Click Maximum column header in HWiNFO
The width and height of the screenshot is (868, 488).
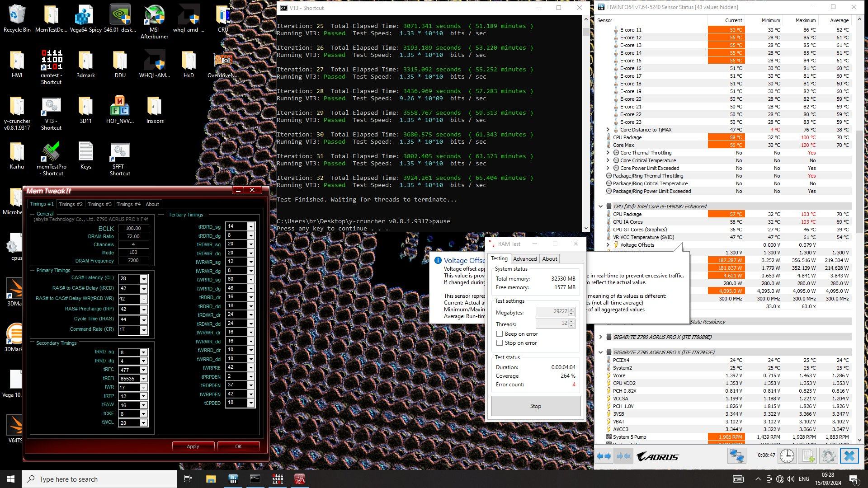coord(799,20)
